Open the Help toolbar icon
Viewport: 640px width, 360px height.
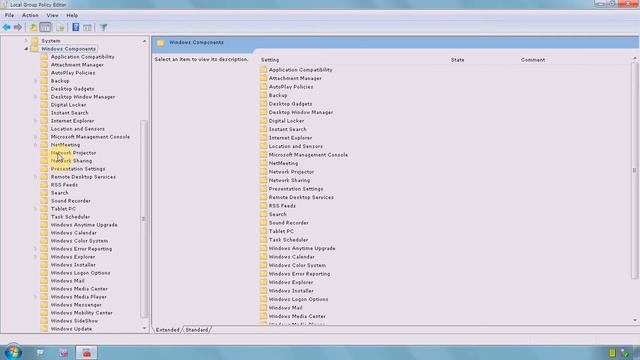click(76, 27)
